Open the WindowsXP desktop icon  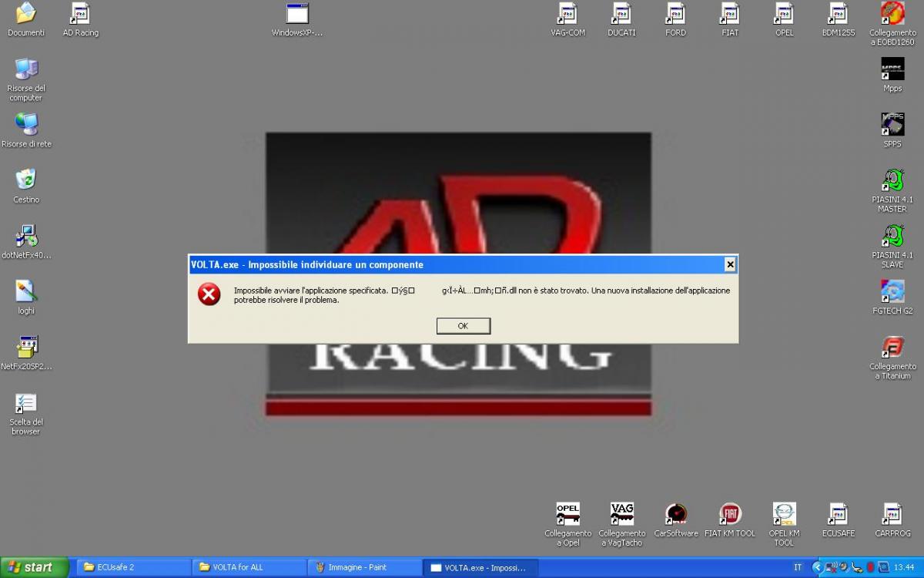tap(297, 19)
